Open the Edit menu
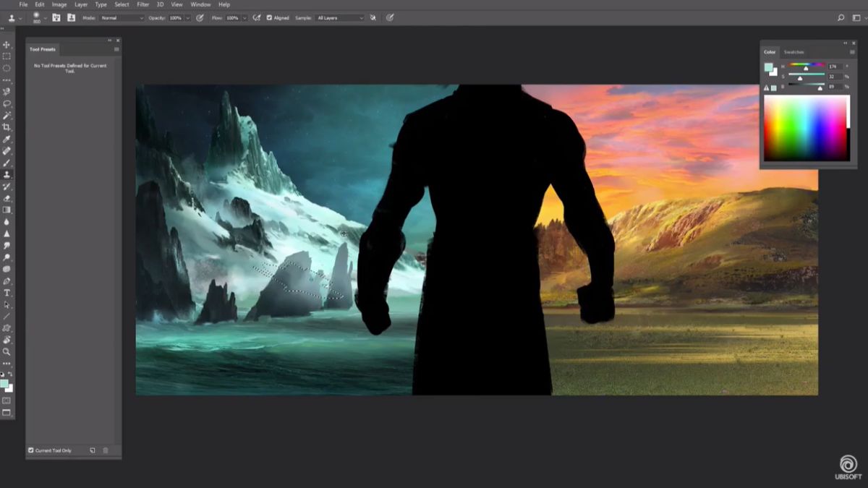 pos(40,4)
